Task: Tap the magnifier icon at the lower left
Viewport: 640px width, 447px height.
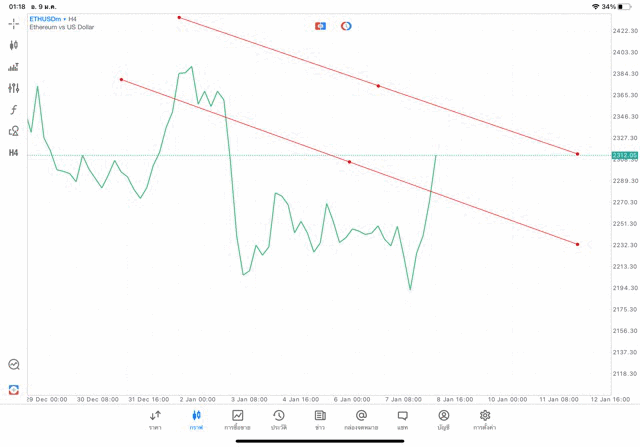Action: click(x=14, y=365)
